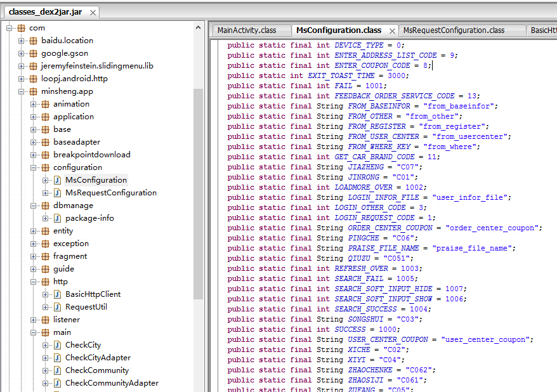Click the com package icon
557x392 pixels.
[22, 28]
